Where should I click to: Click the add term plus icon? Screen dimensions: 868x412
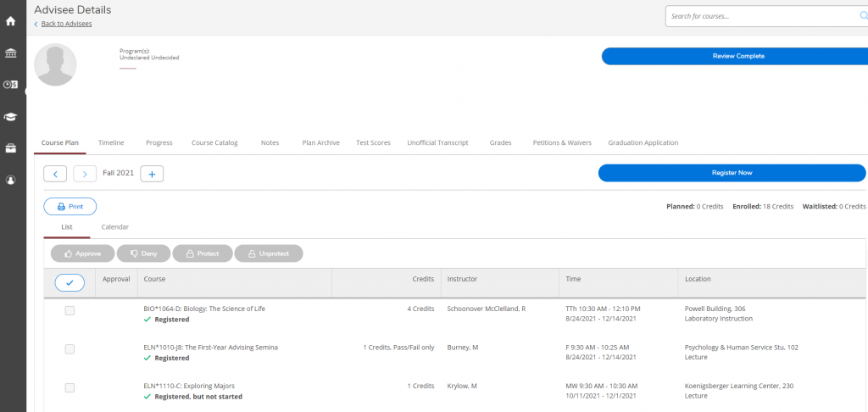152,174
